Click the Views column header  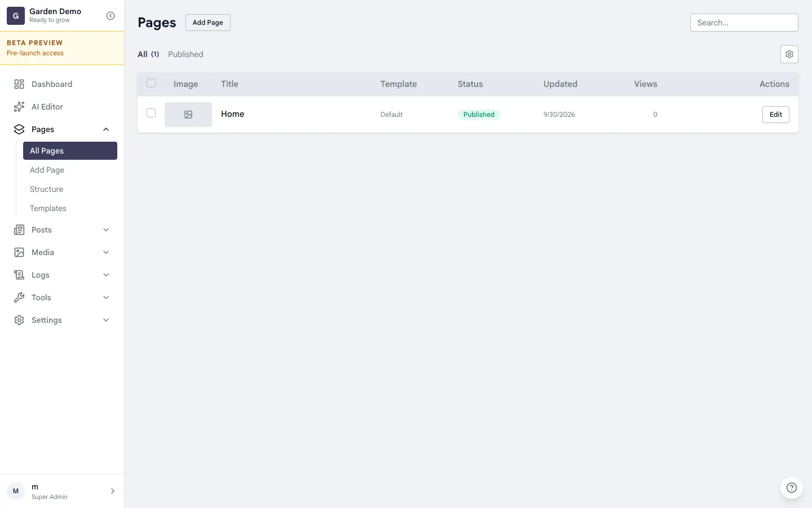[646, 84]
